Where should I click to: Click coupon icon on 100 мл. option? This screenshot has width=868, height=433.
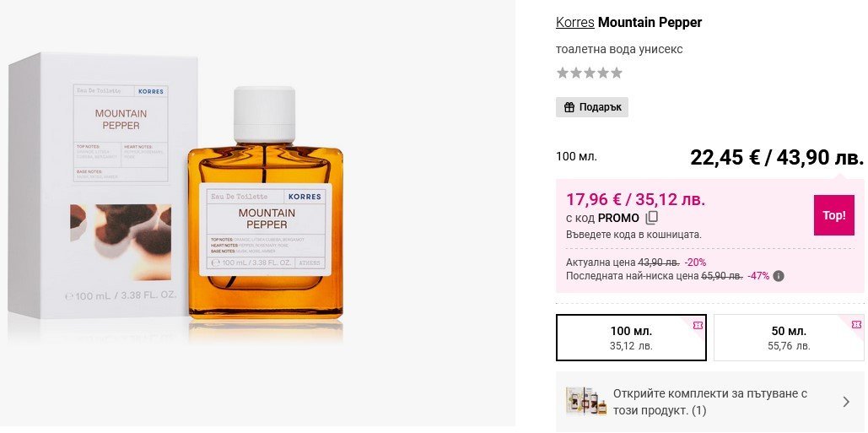coord(698,325)
